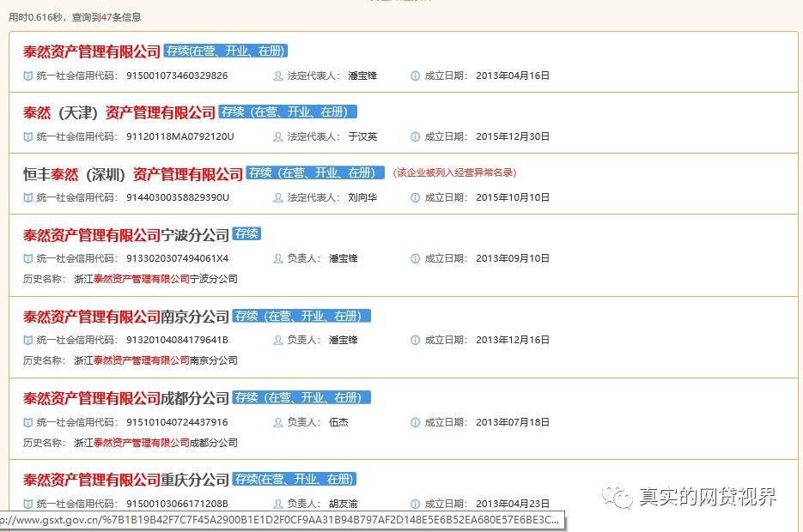Click credit code icon beside 915001073460329826
This screenshot has width=803, height=532.
28,76
